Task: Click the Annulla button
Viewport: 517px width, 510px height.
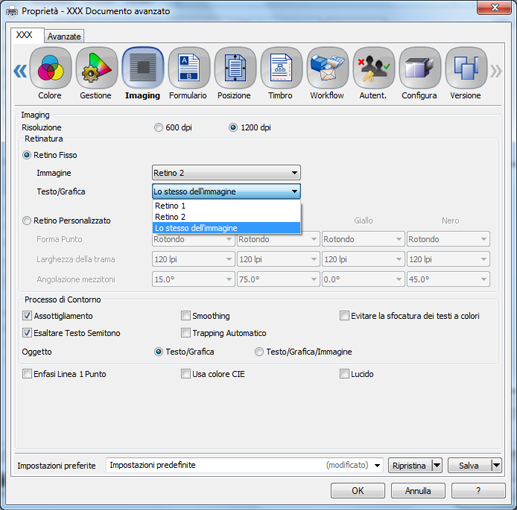Action: (x=418, y=491)
